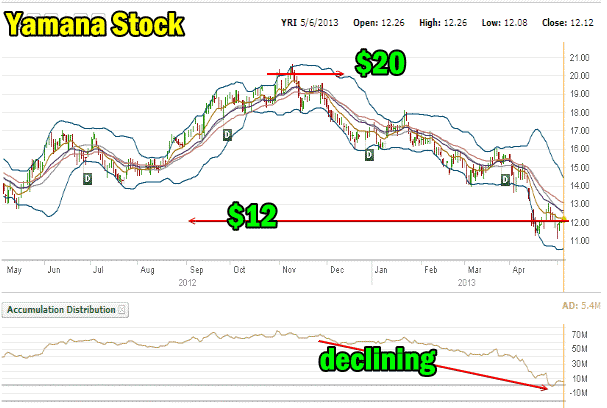Click the Nov label on the time axis
The image size is (607, 408).
tap(289, 270)
